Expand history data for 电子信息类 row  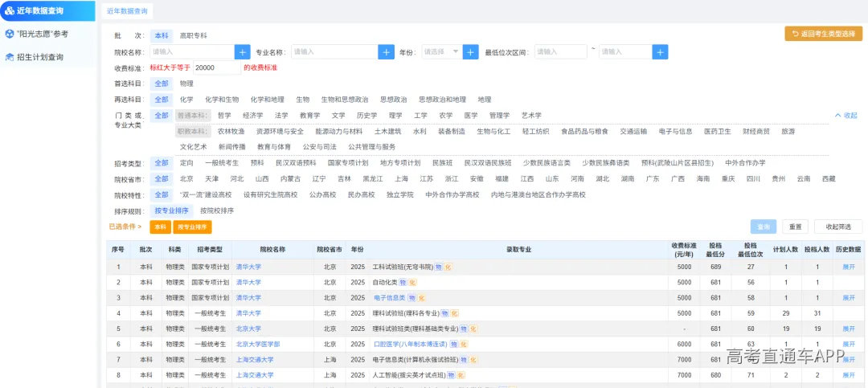(x=849, y=298)
